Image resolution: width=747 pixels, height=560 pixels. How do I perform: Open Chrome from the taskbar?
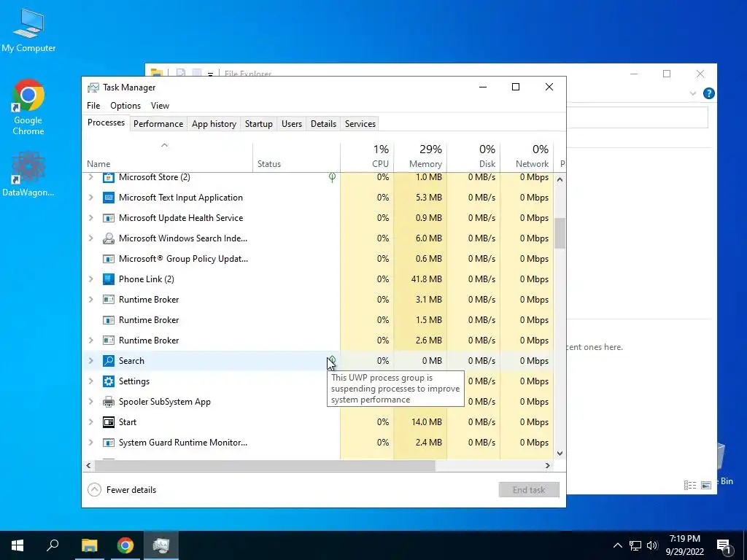[x=125, y=545]
